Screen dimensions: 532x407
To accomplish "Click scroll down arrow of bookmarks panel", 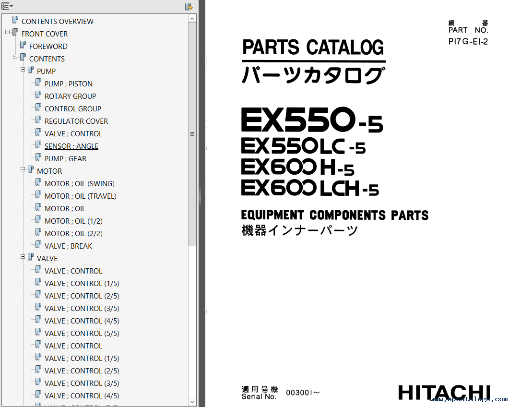I will 192,402.
